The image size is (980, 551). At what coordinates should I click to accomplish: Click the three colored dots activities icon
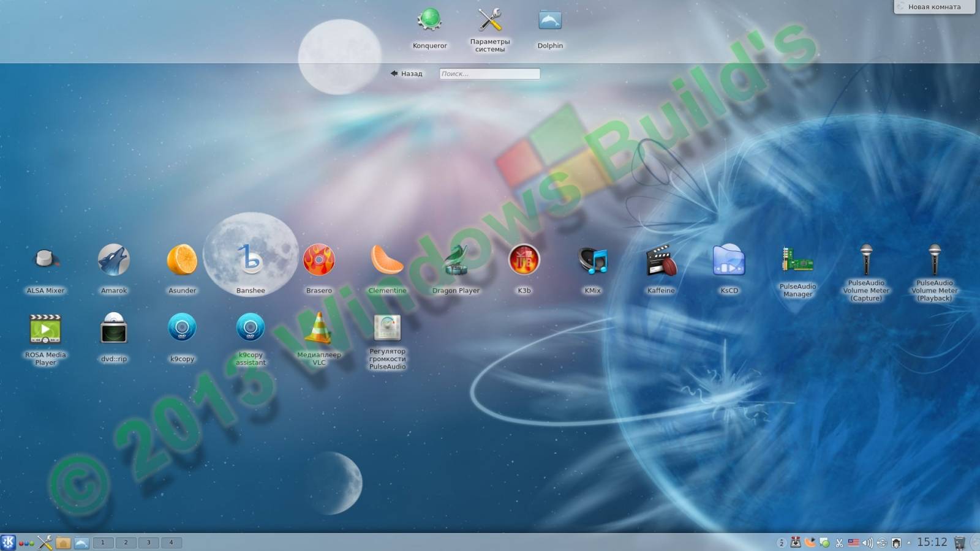26,543
